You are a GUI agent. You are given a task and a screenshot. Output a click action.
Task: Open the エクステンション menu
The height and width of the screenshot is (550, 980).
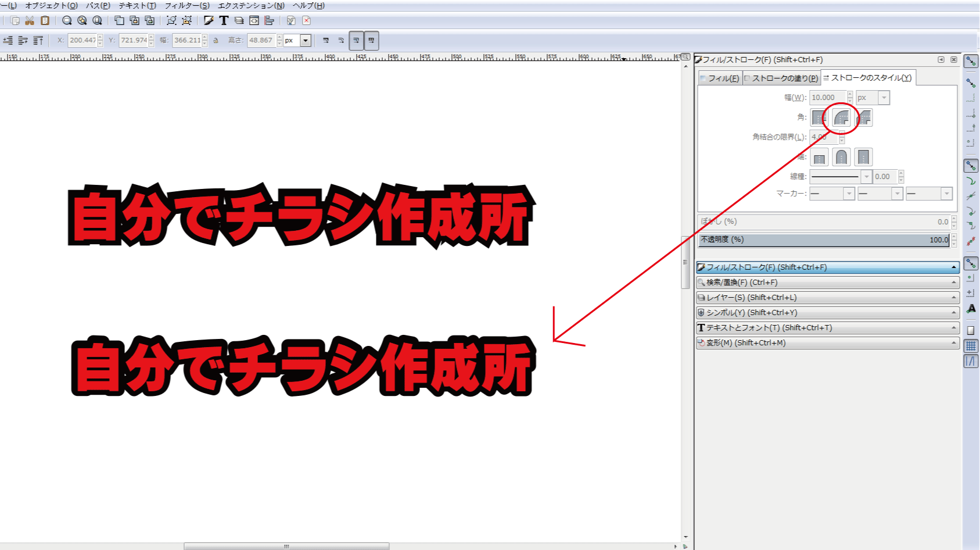251,5
